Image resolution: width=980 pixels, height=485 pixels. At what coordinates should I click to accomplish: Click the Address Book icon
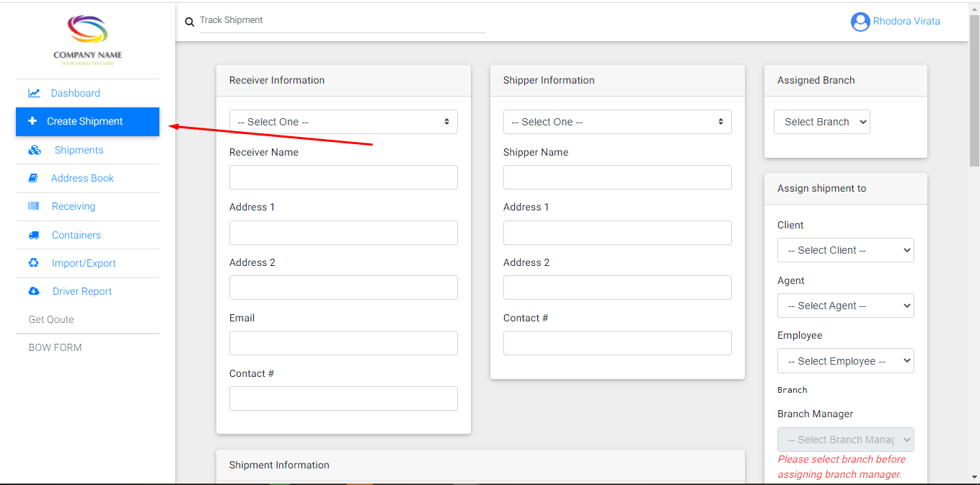click(x=33, y=178)
